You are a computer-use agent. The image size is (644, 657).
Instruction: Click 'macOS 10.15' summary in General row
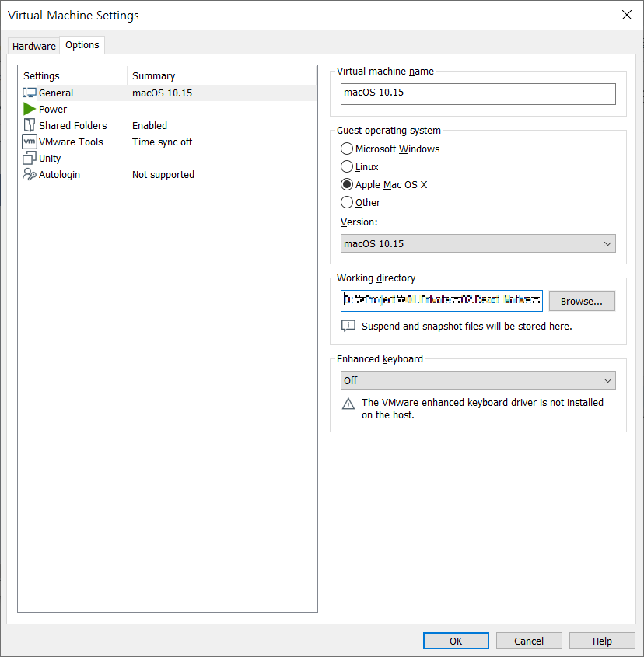pyautogui.click(x=163, y=93)
